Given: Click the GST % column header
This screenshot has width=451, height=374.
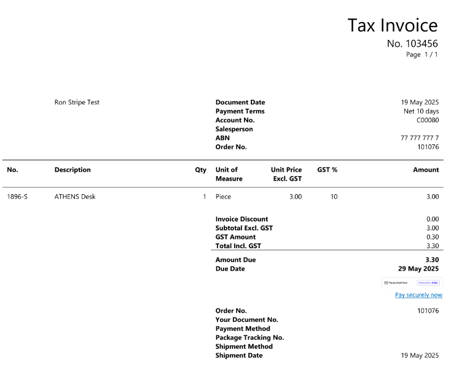Looking at the screenshot, I should point(327,170).
